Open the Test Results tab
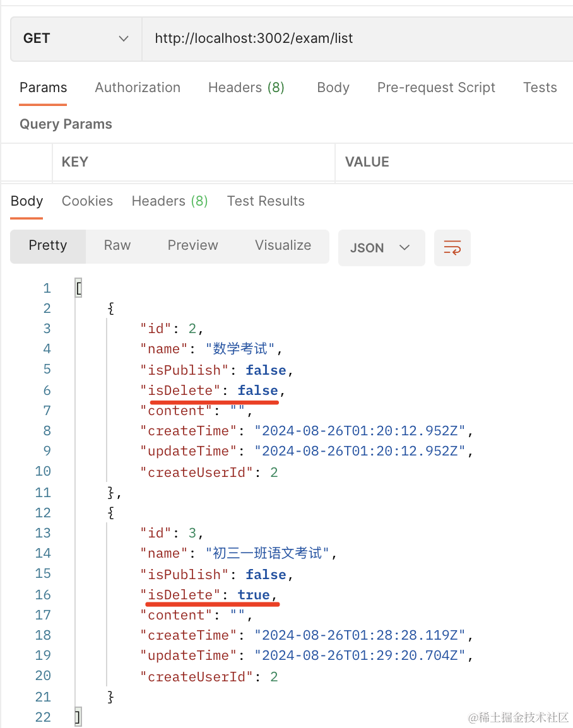 click(266, 201)
